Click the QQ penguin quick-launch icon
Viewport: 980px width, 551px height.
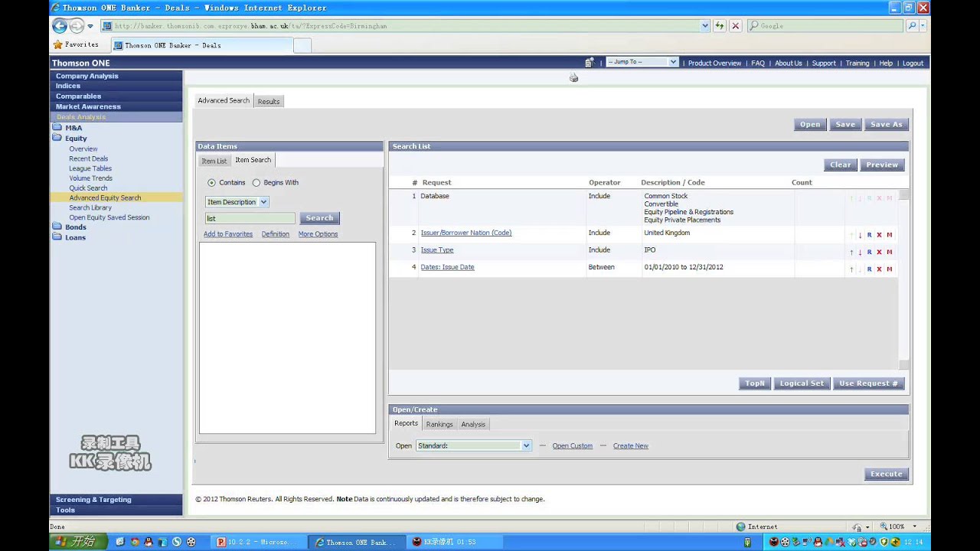(147, 542)
